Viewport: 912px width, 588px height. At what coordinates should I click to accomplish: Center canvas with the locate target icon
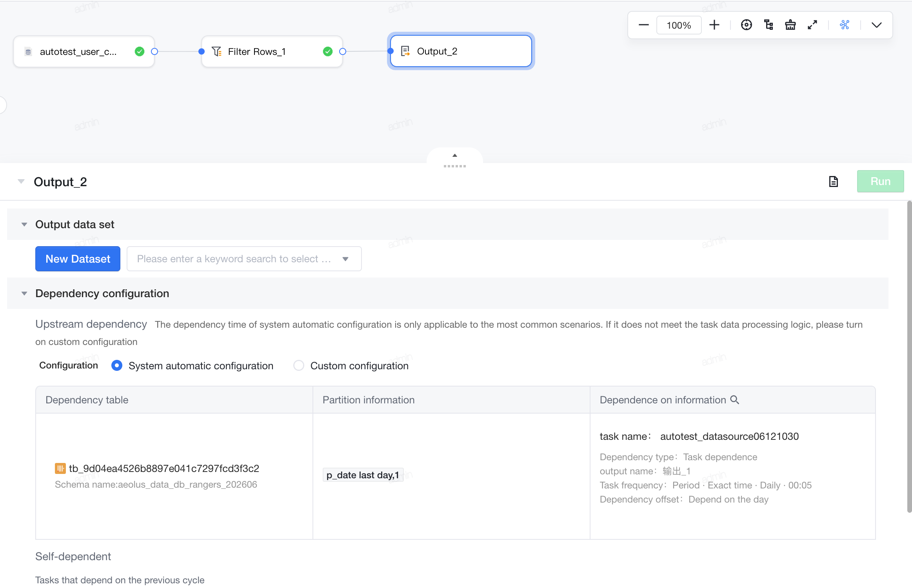(746, 25)
